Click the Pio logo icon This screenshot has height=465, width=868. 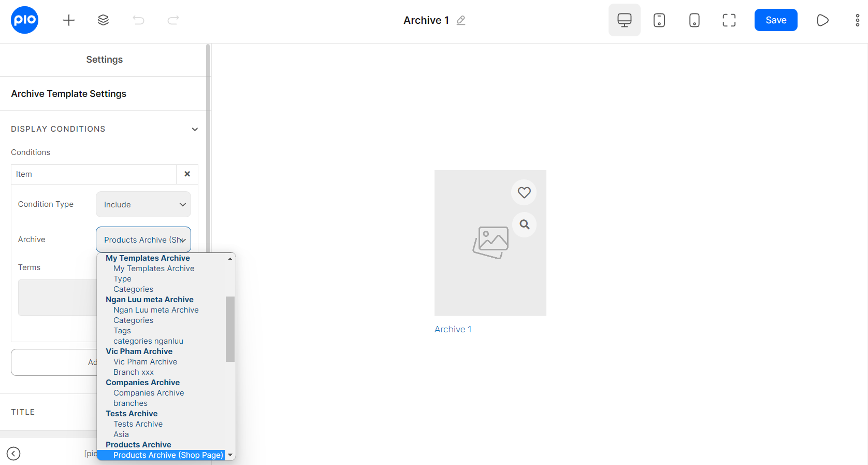click(24, 20)
